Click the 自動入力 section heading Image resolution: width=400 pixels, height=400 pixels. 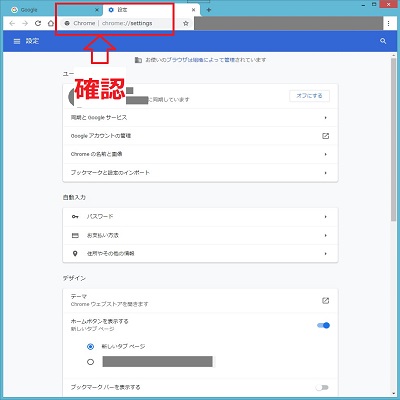pos(74,197)
